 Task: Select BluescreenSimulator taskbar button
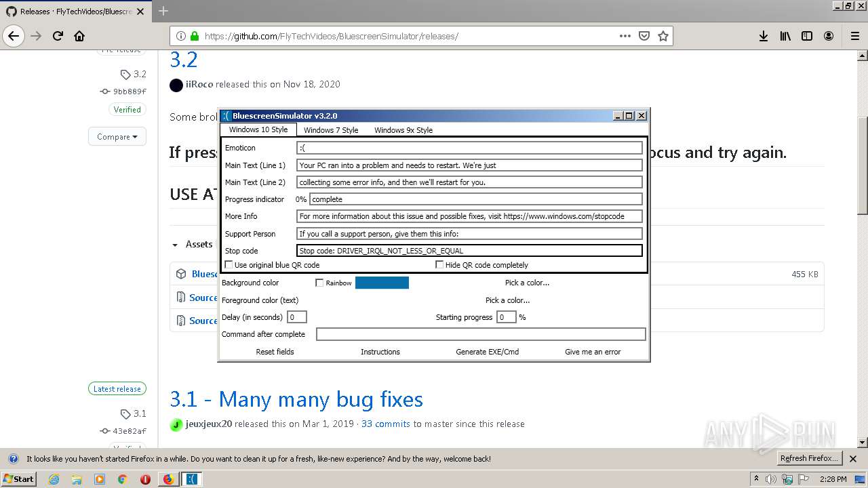[x=192, y=479]
